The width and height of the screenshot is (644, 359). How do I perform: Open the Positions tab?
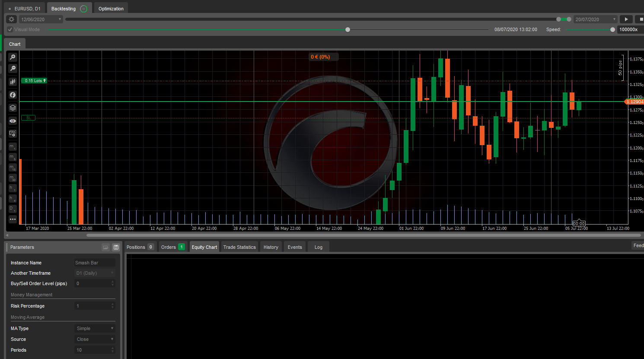click(140, 247)
